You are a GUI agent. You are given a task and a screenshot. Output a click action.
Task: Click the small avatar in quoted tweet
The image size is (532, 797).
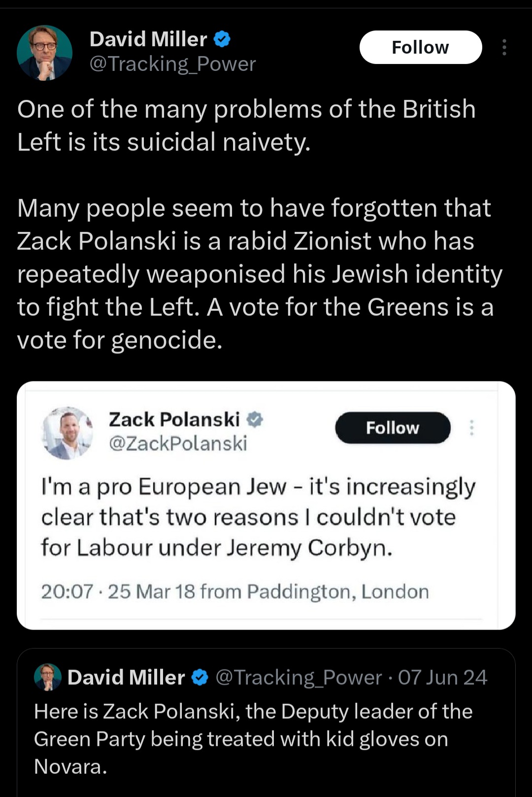click(x=47, y=677)
